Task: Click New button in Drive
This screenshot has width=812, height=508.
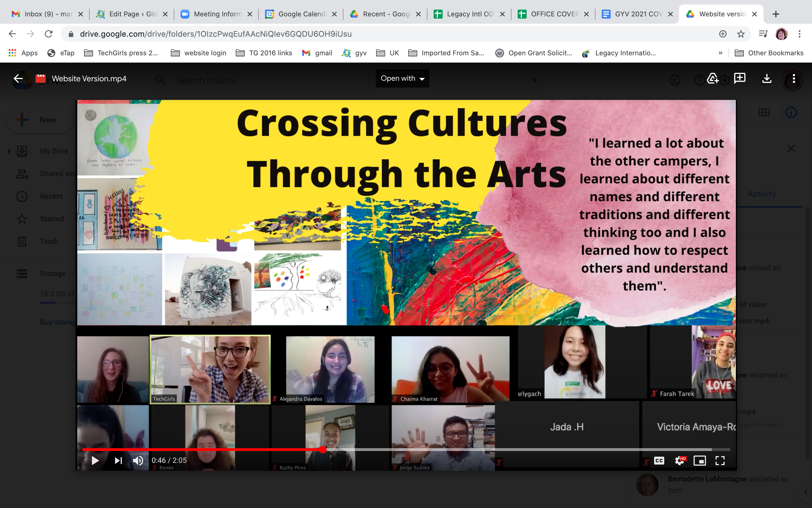Action: tap(39, 120)
